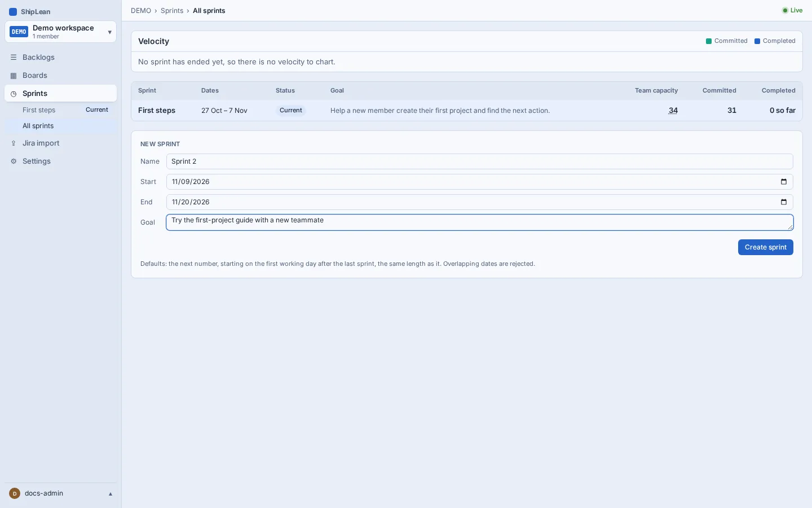This screenshot has width=812, height=508.
Task: Click the DEMO breadcrumb link
Action: coord(141,11)
